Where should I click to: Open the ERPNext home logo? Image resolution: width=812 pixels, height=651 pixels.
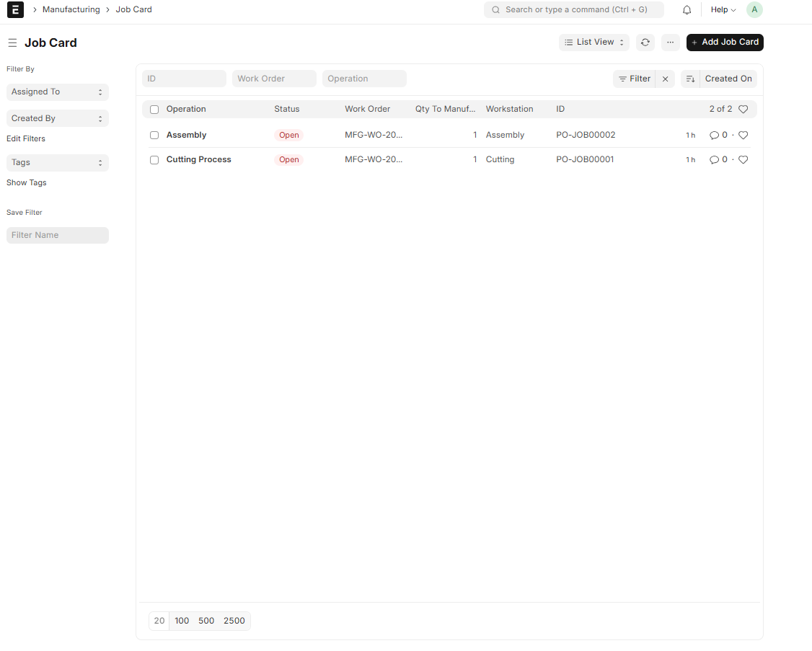point(15,9)
